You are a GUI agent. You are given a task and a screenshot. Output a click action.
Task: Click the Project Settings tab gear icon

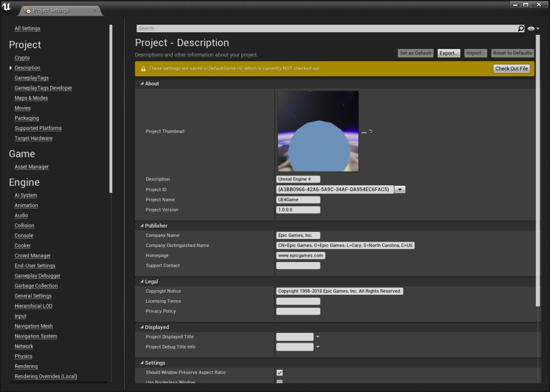(27, 11)
